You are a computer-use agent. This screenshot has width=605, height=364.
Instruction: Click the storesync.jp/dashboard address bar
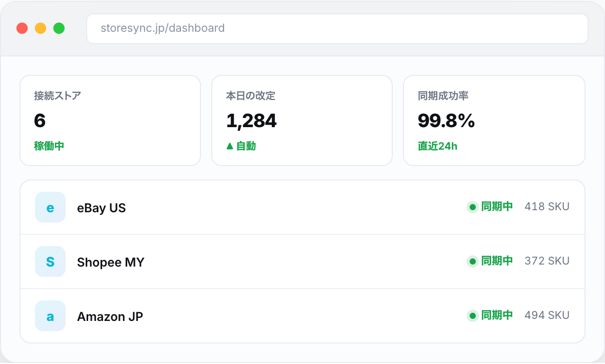(x=337, y=29)
